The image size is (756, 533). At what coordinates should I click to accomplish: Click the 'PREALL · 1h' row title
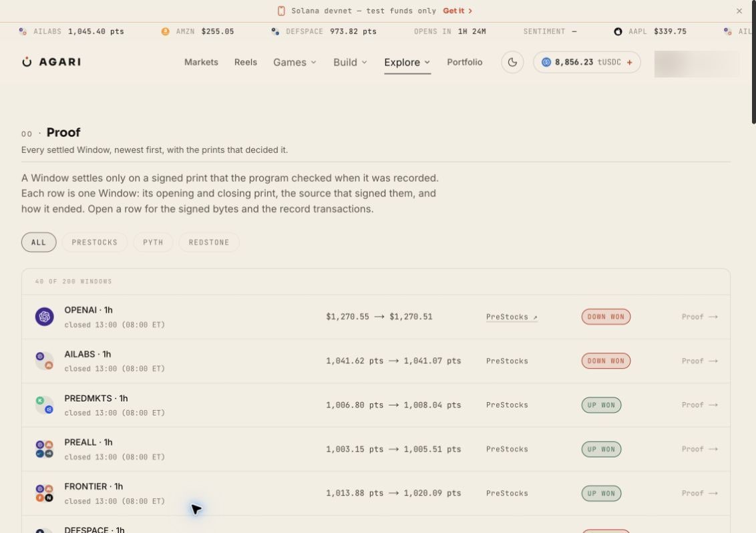pos(88,442)
